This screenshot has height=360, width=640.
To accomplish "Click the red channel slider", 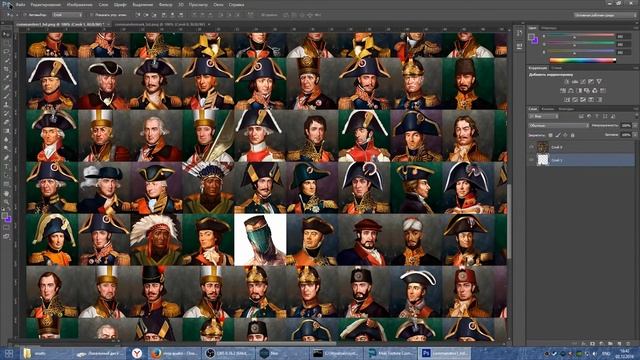I will click(580, 36).
